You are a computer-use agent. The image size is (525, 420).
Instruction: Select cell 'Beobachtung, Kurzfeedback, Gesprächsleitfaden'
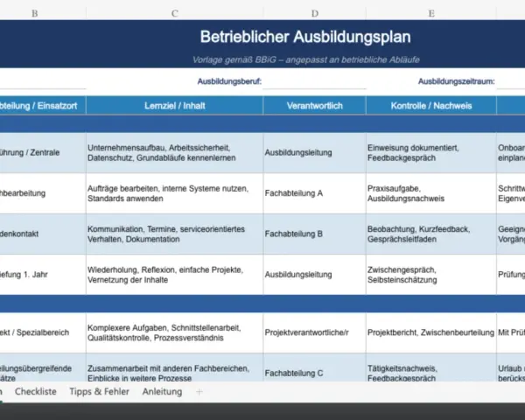pyautogui.click(x=431, y=234)
